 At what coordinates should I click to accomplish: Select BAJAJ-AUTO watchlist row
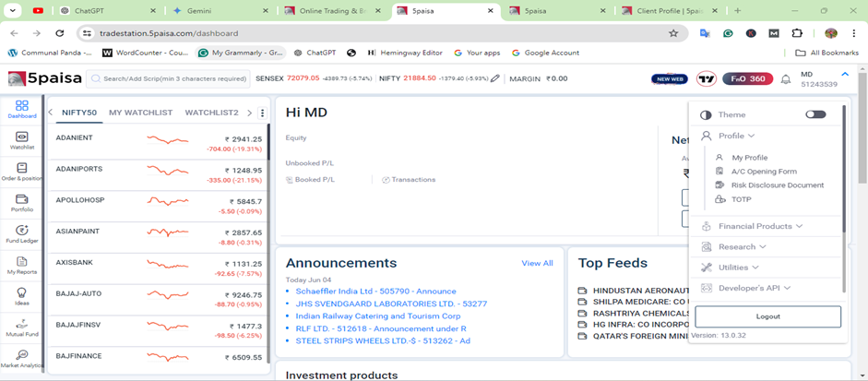(157, 299)
